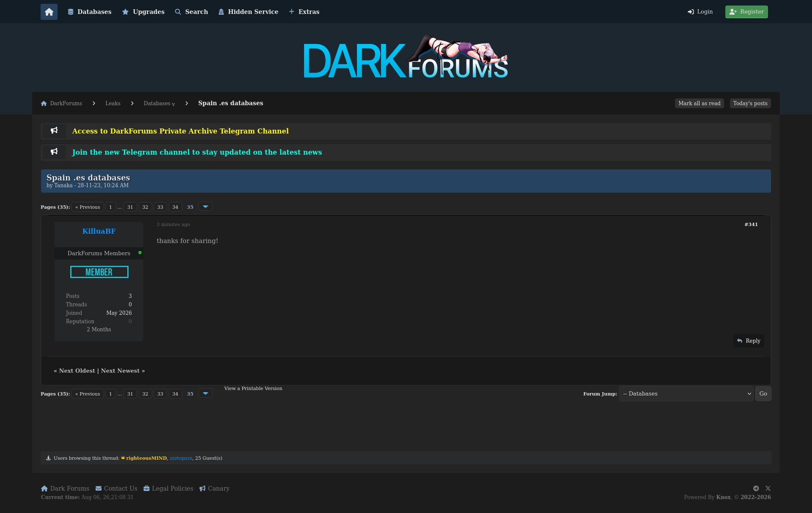Open the Databases menu in the navbar
The image size is (812, 513).
click(90, 12)
